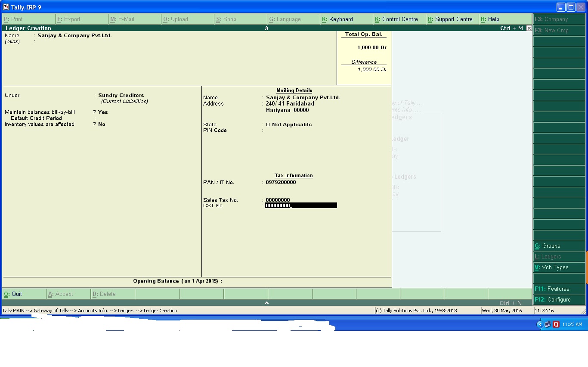The width and height of the screenshot is (588, 367).
Task: Click the Mailing Details heading
Action: pyautogui.click(x=294, y=90)
